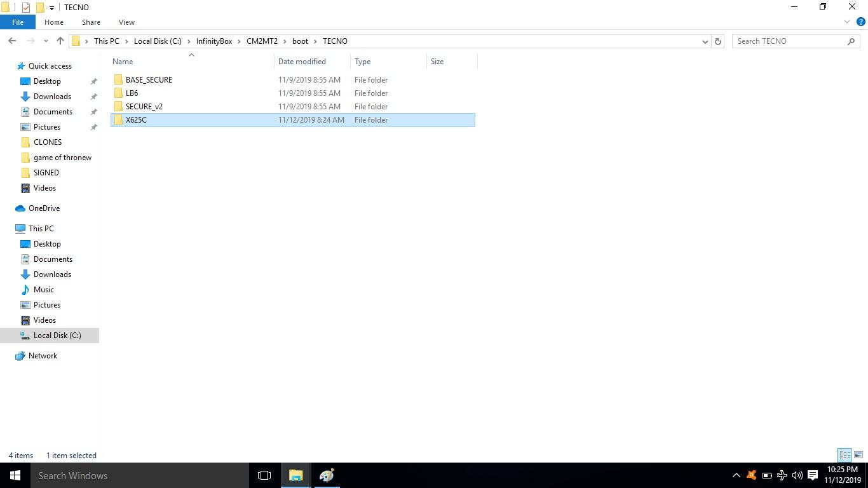Click TECNO breadcrumb in address bar
This screenshot has width=868, height=488.
click(335, 41)
